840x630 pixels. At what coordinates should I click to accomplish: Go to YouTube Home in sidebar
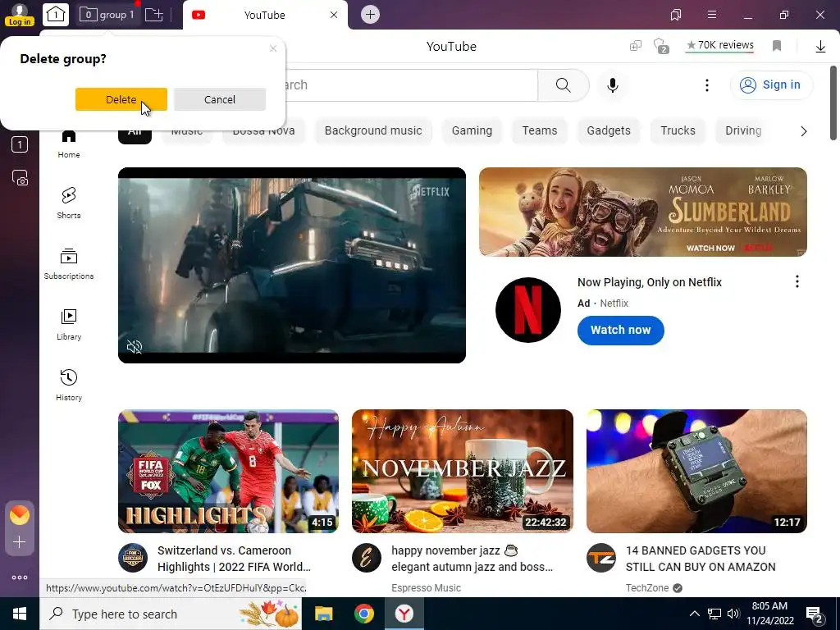tap(69, 144)
